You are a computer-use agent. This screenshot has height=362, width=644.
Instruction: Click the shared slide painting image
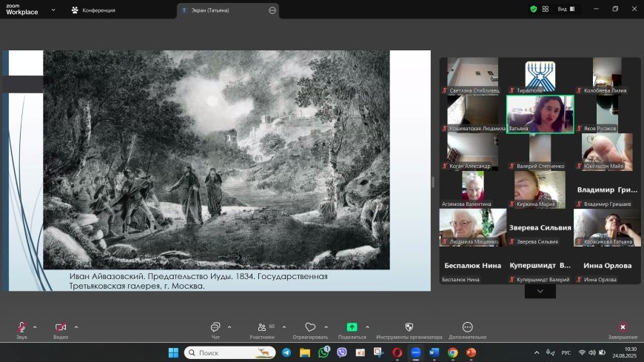(x=216, y=160)
